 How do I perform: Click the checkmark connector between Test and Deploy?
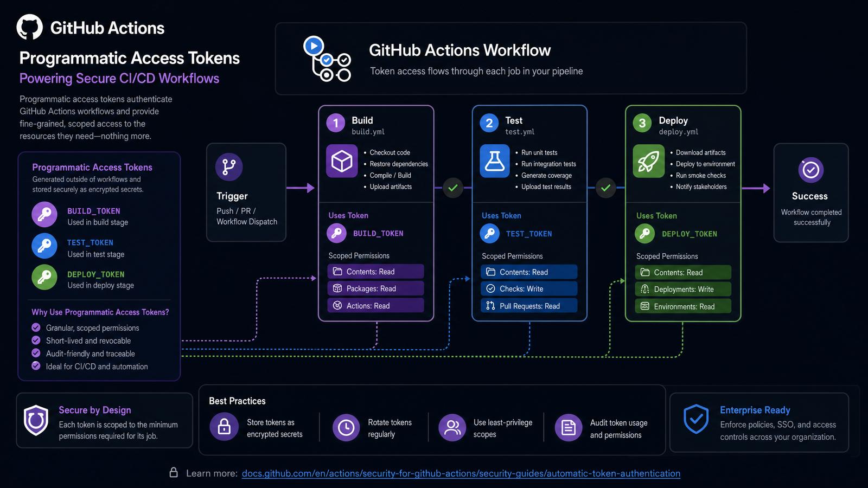[606, 188]
